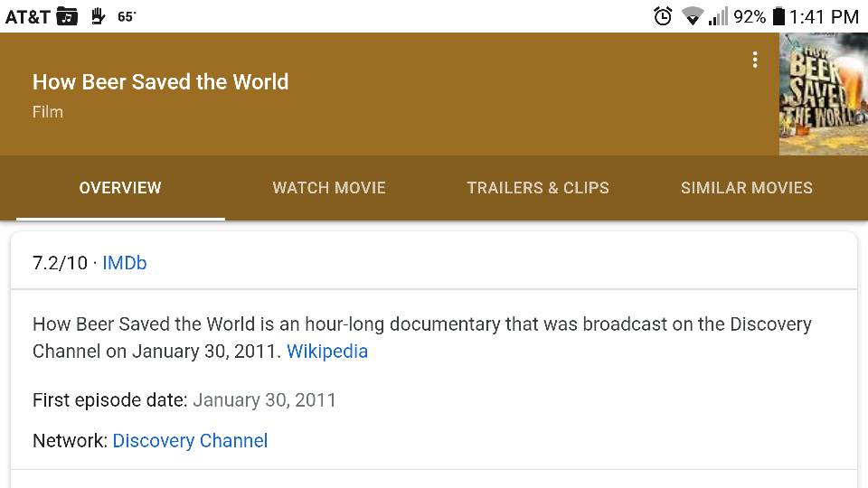This screenshot has height=488, width=868.
Task: Open the IMDb rating link
Action: point(125,263)
